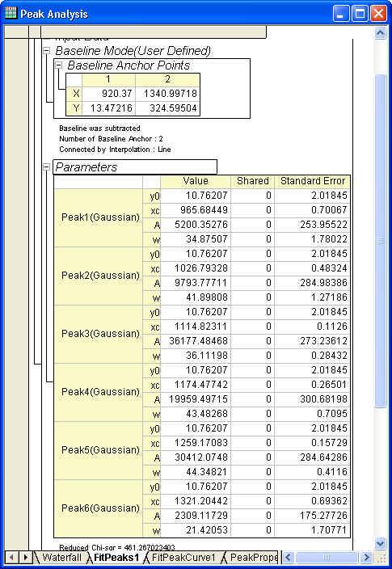Image resolution: width=392 pixels, height=569 pixels.
Task: Select the FitPeaks1 sheet tab
Action: pyautogui.click(x=116, y=558)
